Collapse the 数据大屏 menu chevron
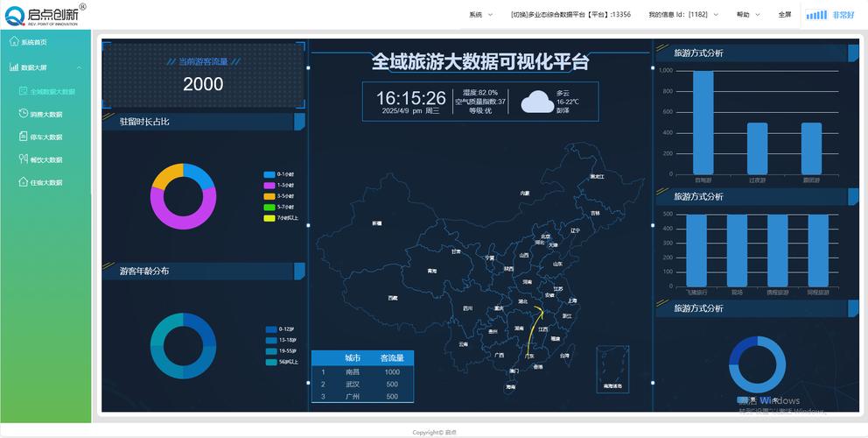This screenshot has height=438, width=868. [79, 67]
